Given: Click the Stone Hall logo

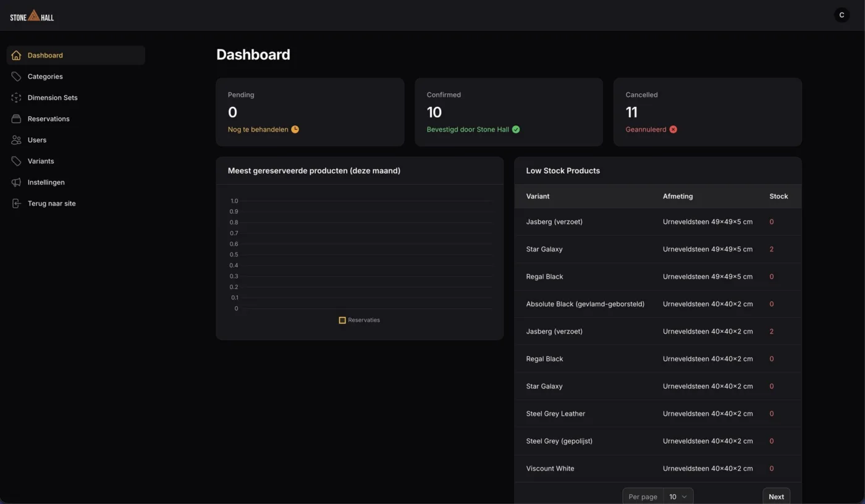Looking at the screenshot, I should click(x=32, y=15).
